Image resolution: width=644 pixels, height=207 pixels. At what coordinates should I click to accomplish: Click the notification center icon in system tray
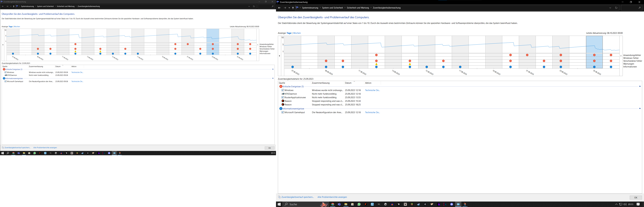point(638,204)
